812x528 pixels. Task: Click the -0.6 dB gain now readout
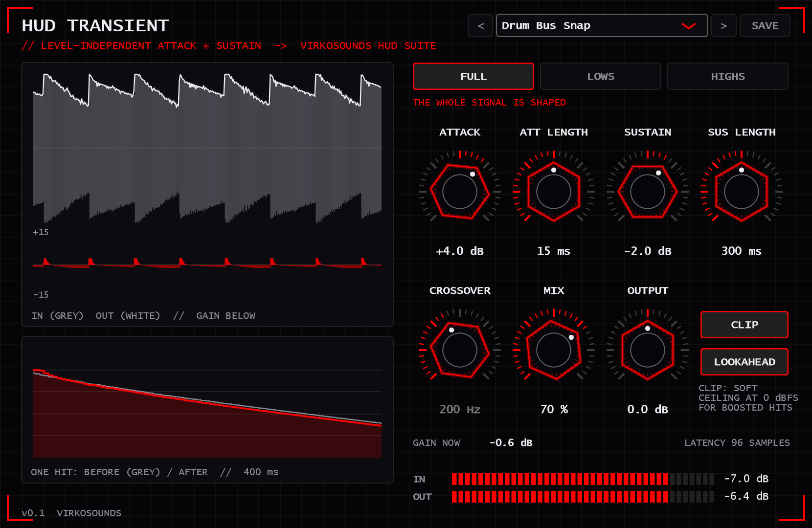tap(511, 442)
